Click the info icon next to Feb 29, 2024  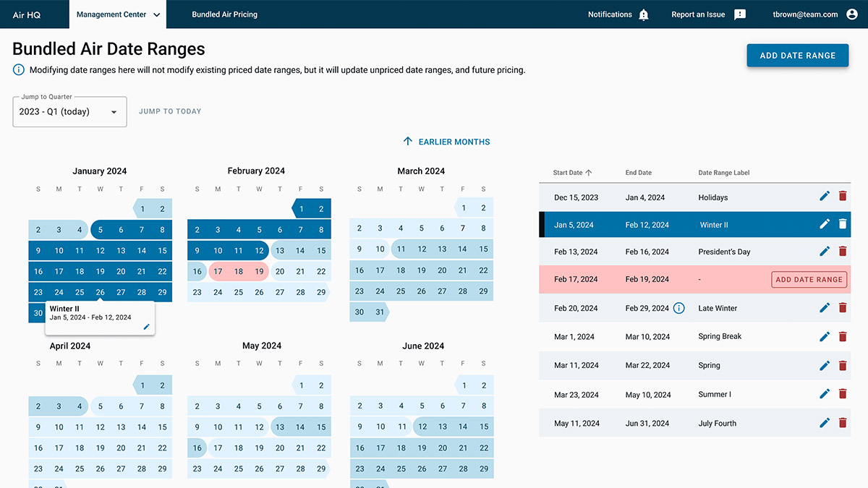point(678,308)
